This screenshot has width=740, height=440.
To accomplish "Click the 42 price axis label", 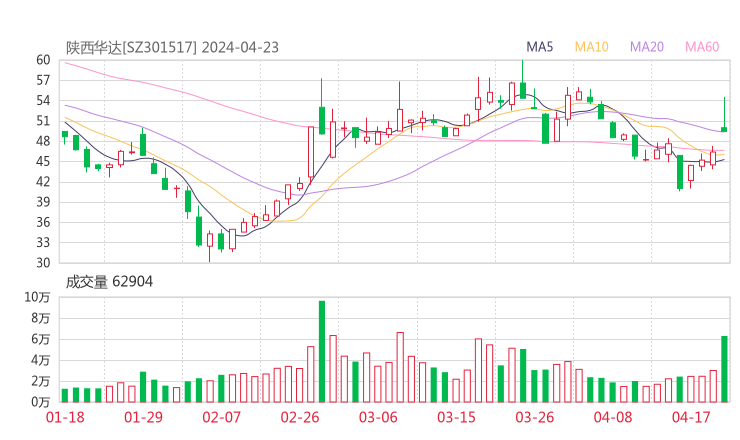I will tap(43, 182).
